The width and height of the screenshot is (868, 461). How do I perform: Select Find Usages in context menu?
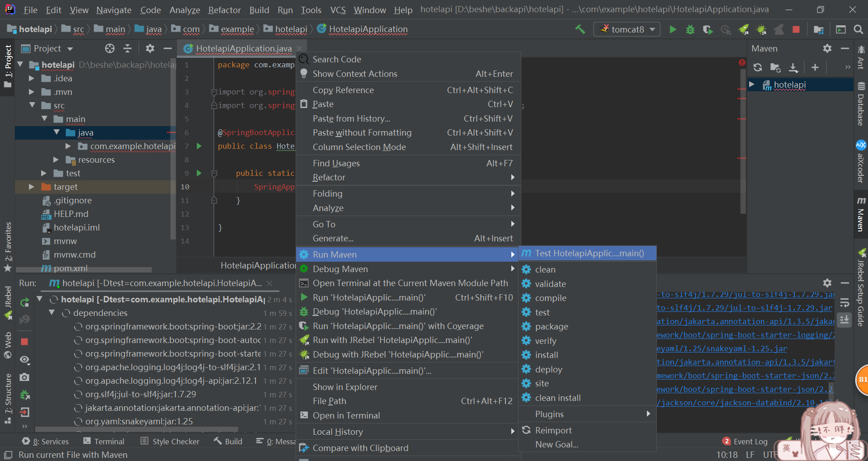click(408, 163)
